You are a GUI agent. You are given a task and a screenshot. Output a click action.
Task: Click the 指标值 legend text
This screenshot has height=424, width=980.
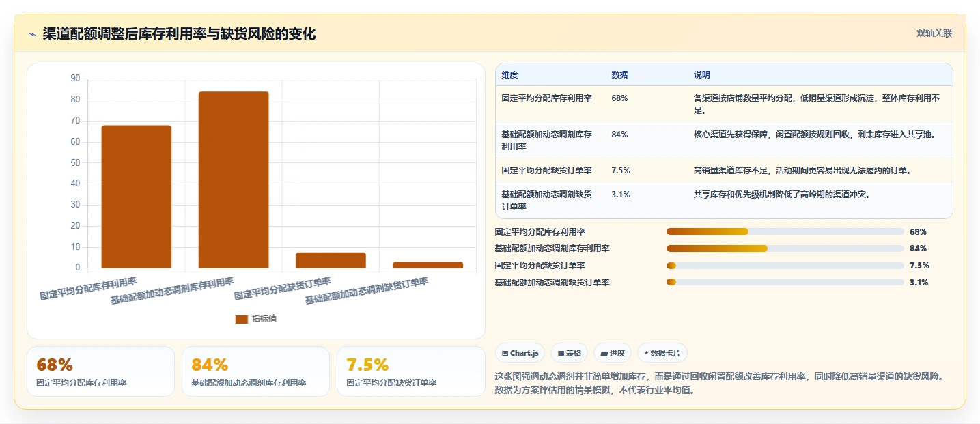click(x=264, y=319)
